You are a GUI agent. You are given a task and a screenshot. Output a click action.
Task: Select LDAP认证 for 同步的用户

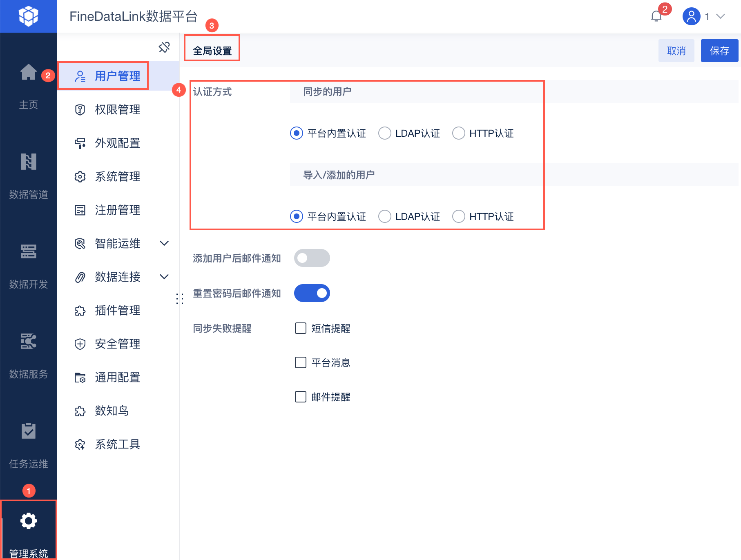click(385, 133)
